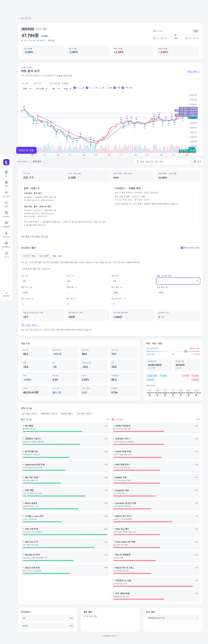This screenshot has height=644, width=208.
Task: Click the 52,805원 resistance chip
Action: [x=195, y=380]
